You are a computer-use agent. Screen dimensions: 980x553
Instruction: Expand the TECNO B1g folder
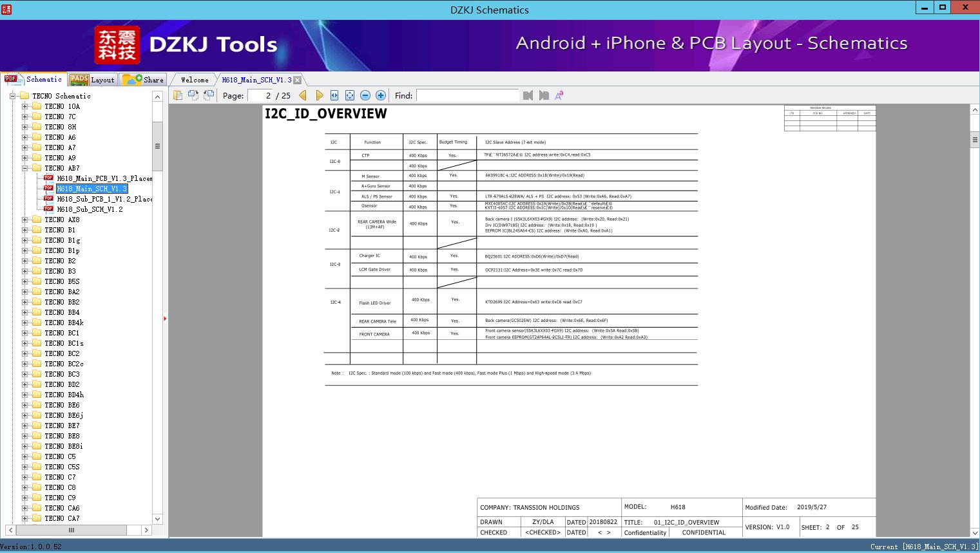tap(25, 240)
